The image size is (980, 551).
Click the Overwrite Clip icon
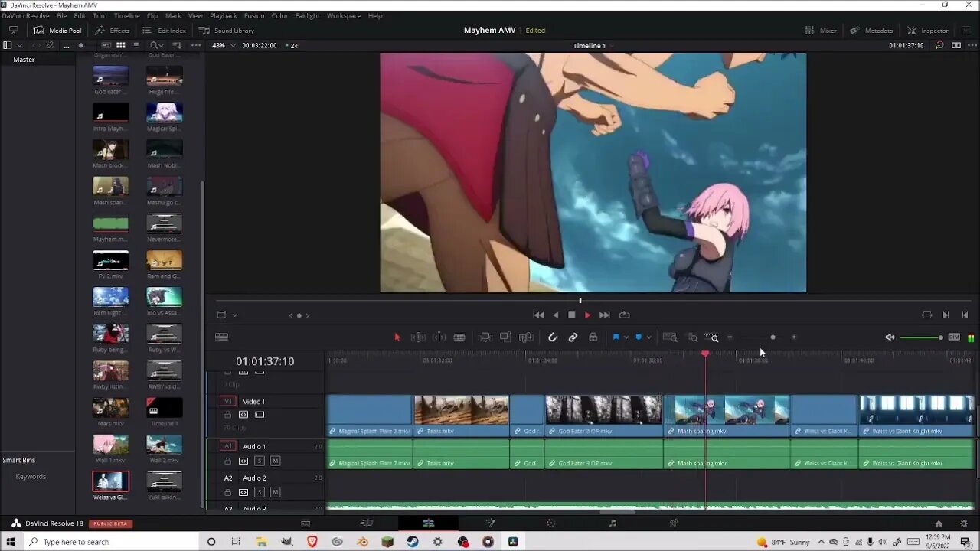point(505,337)
